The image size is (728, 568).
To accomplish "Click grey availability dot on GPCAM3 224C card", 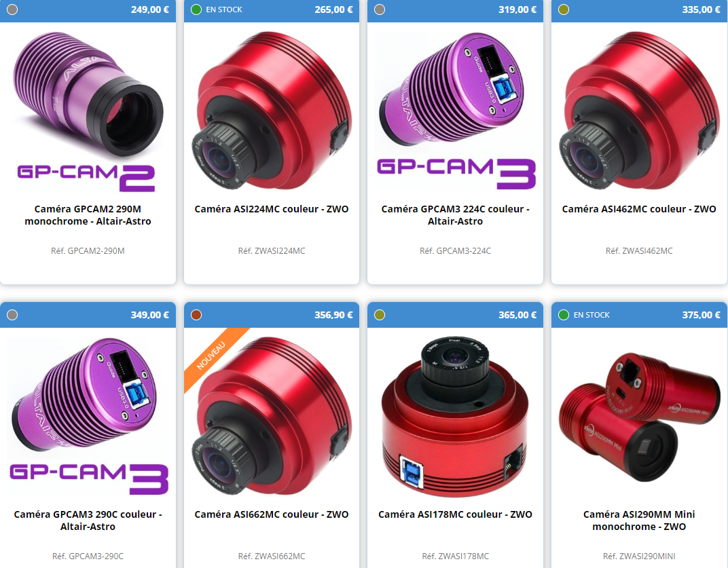I will [x=380, y=10].
